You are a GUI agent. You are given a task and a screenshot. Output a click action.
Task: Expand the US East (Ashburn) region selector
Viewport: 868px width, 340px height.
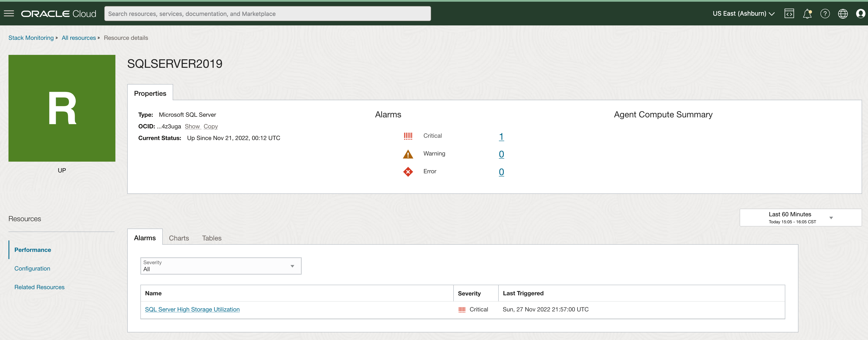click(743, 14)
